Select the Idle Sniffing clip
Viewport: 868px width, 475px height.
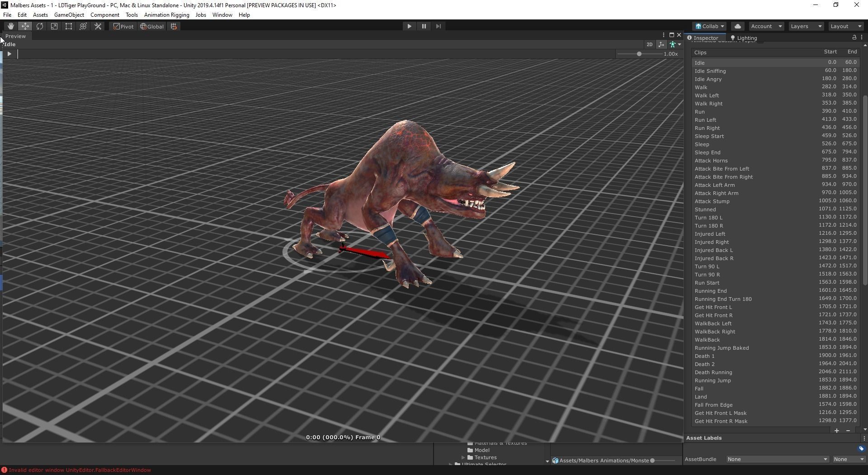775,71
